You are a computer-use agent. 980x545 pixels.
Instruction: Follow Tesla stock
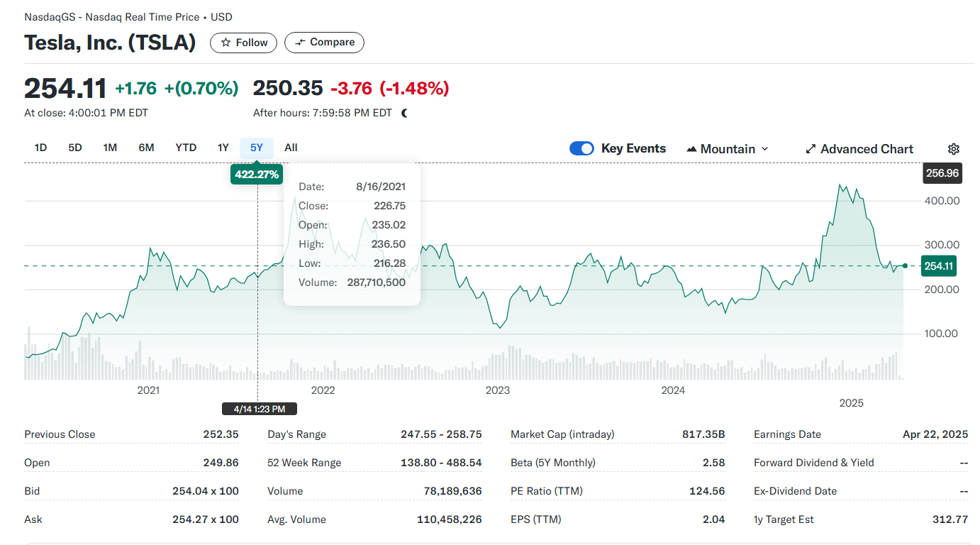click(x=244, y=43)
